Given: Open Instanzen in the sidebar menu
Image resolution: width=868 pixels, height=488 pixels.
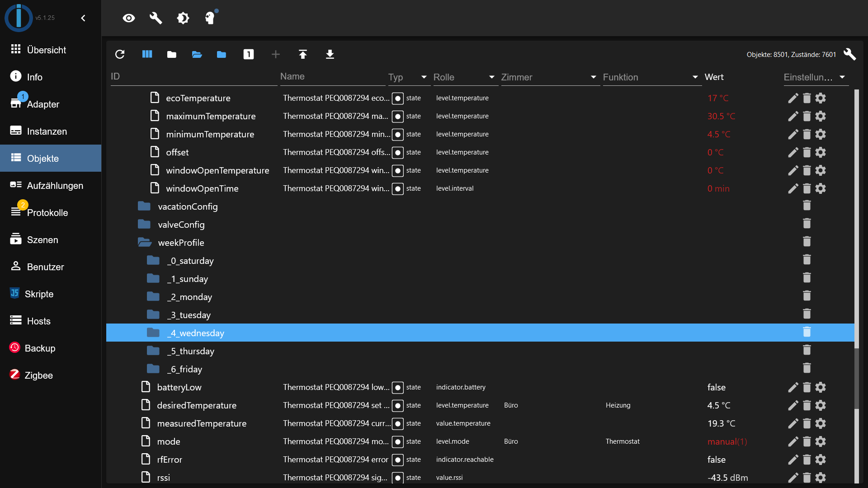Looking at the screenshot, I should 47,131.
